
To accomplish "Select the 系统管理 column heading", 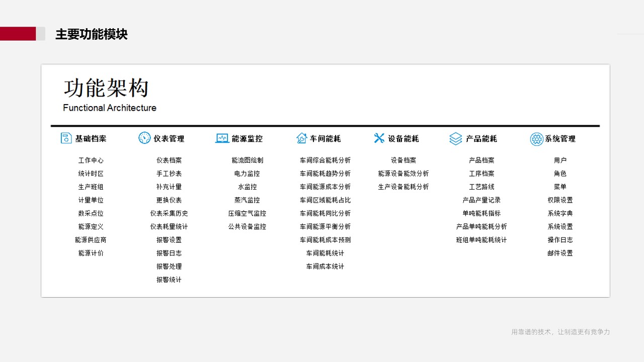I will click(x=560, y=139).
